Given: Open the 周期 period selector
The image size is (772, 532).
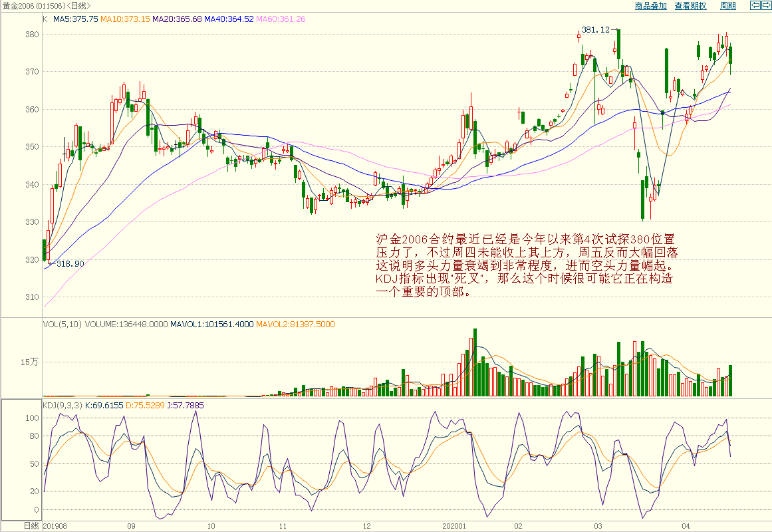Looking at the screenshot, I should tap(727, 6).
